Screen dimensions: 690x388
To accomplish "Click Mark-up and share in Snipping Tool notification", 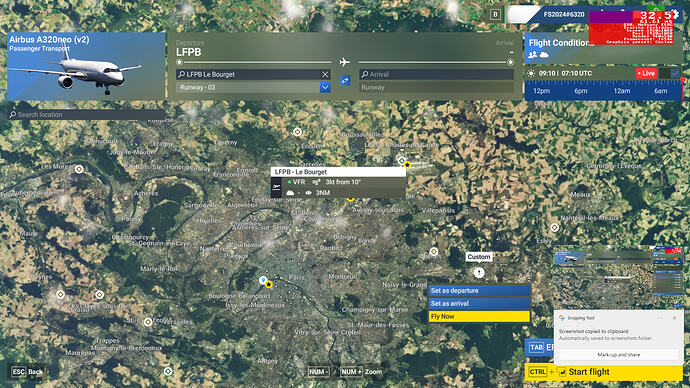I will click(619, 355).
